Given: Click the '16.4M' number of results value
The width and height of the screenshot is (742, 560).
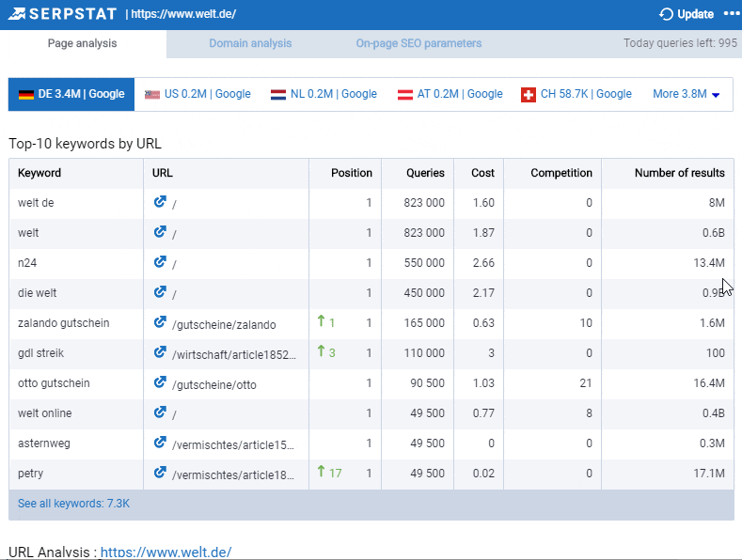Looking at the screenshot, I should tap(709, 383).
